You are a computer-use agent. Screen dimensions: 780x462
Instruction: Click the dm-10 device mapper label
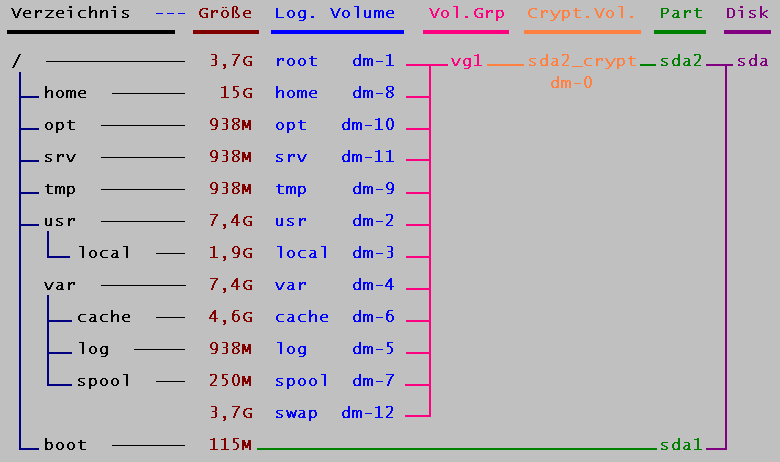point(368,125)
